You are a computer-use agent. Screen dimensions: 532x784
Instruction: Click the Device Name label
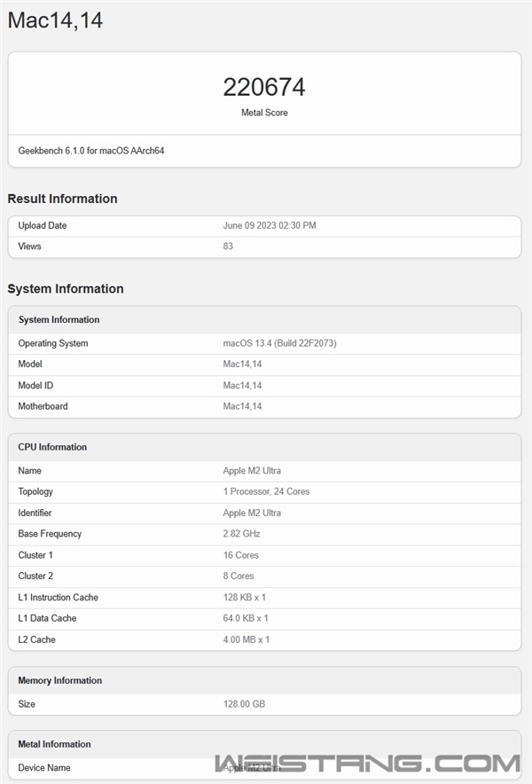44,767
